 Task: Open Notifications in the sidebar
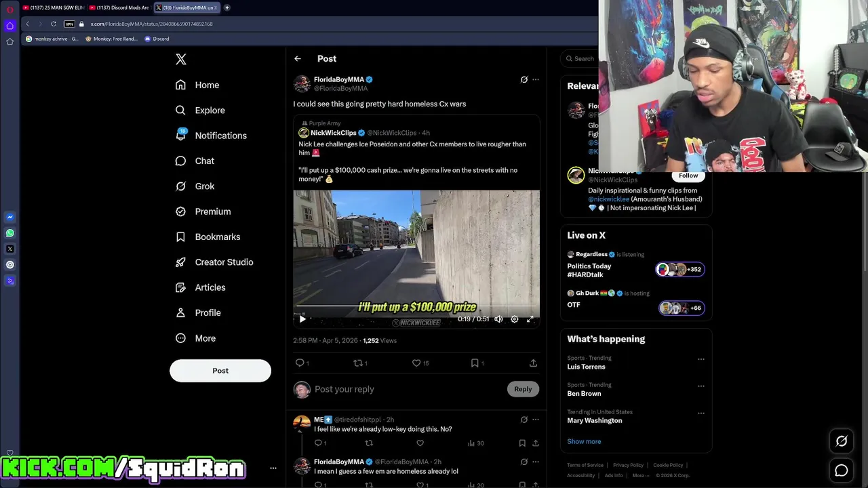211,136
